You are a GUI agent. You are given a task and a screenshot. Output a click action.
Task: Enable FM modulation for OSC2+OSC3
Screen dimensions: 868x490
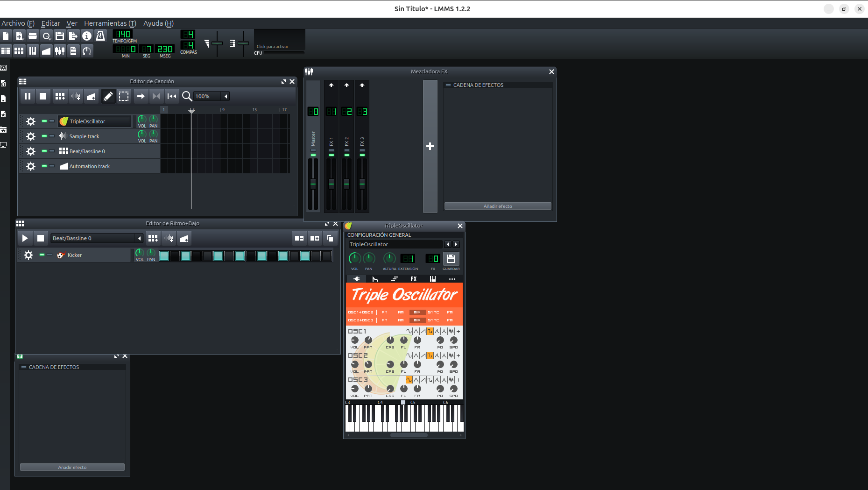450,320
